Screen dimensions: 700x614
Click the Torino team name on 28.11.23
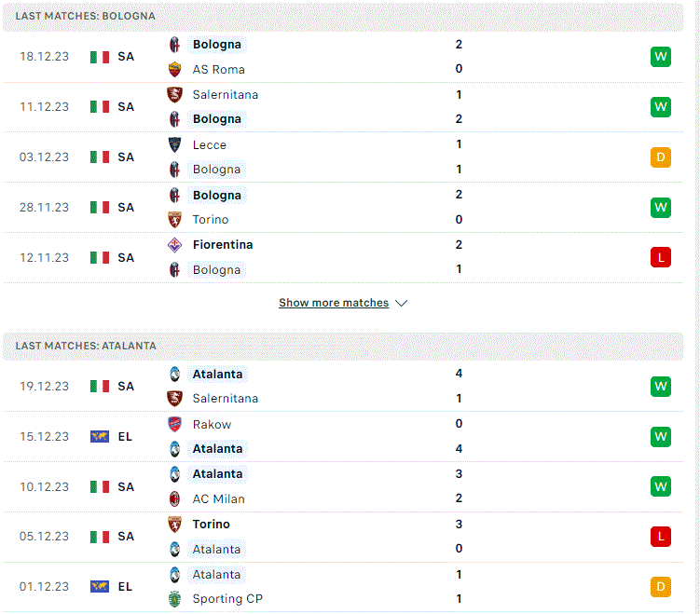tap(211, 220)
